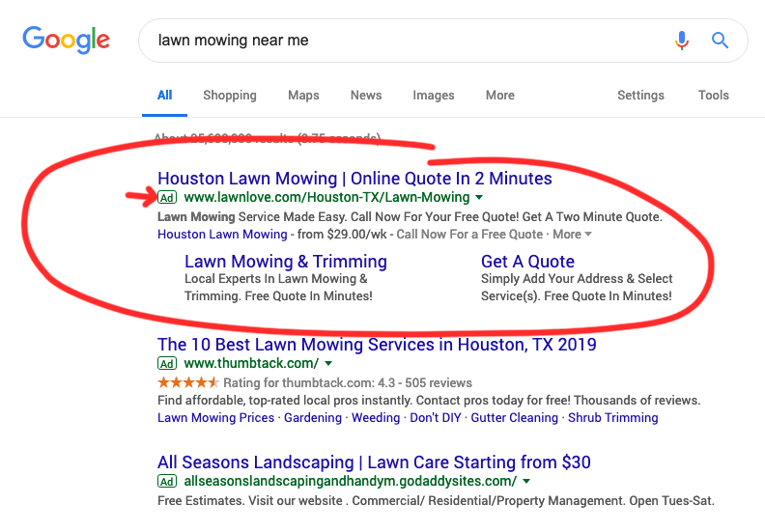
Task: Open search Tools
Action: [x=713, y=95]
